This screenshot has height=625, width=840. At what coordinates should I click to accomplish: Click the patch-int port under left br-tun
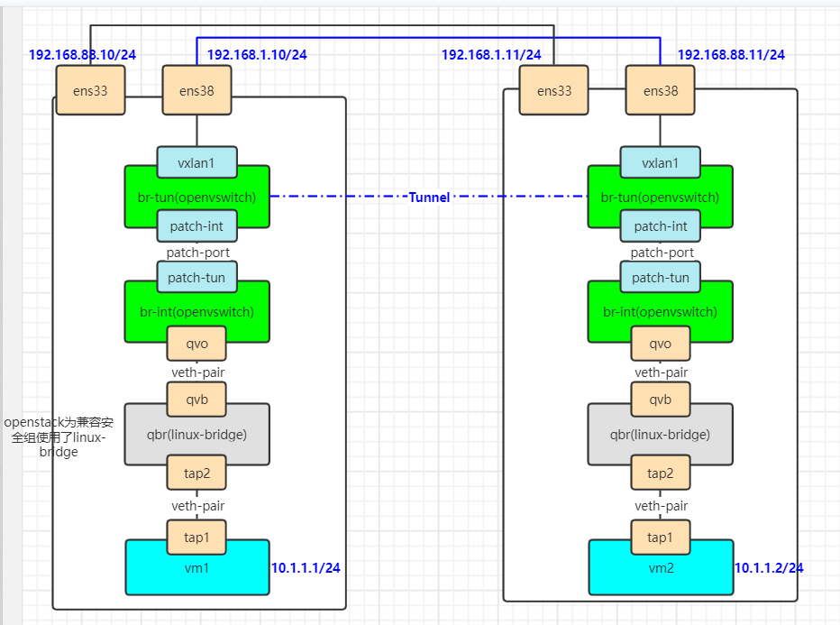tap(198, 225)
